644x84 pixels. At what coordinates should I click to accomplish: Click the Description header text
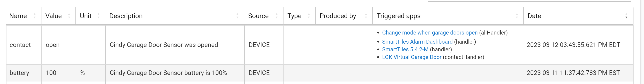coord(126,16)
